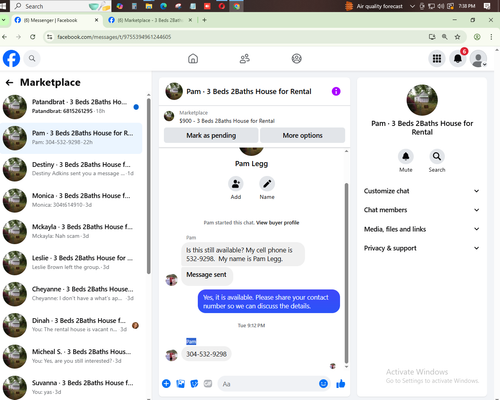Open Mckayla conversation in list
The height and width of the screenshot is (400, 500).
[71, 231]
